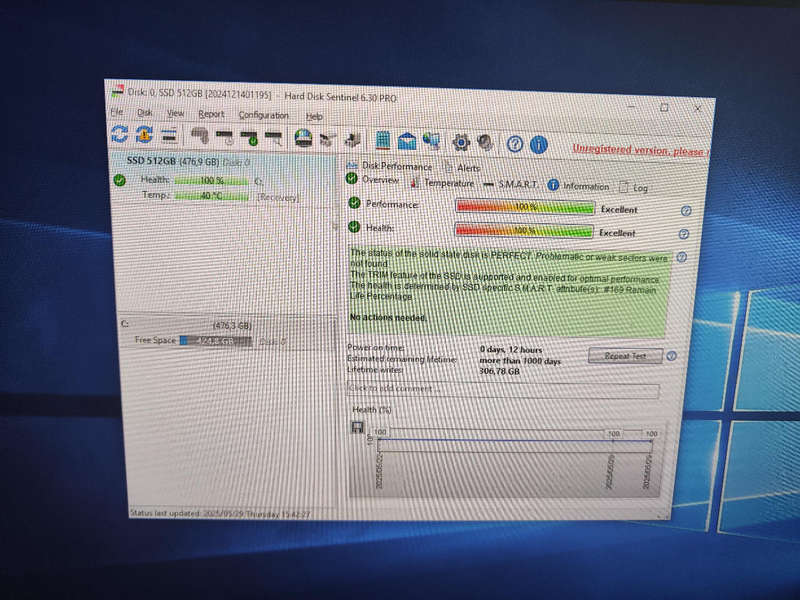Viewport: 800px width, 600px height.
Task: Switch to the Temperature tab
Action: [442, 183]
